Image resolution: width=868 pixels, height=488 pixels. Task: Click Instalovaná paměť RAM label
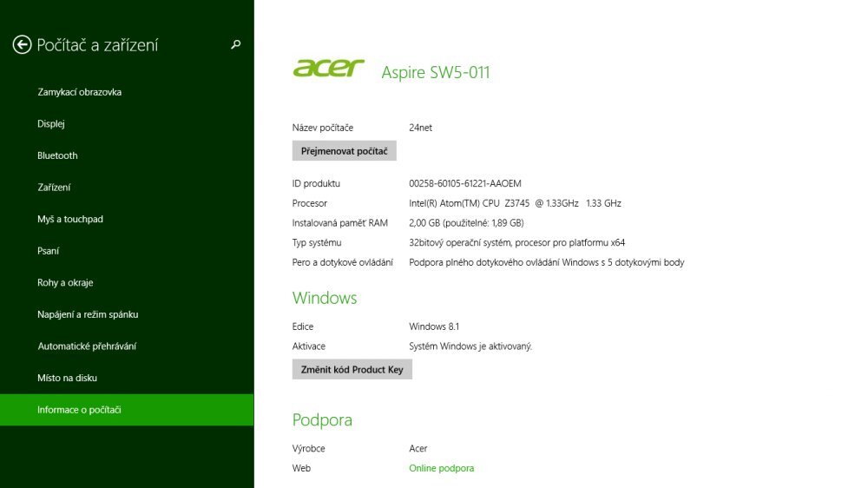click(340, 222)
